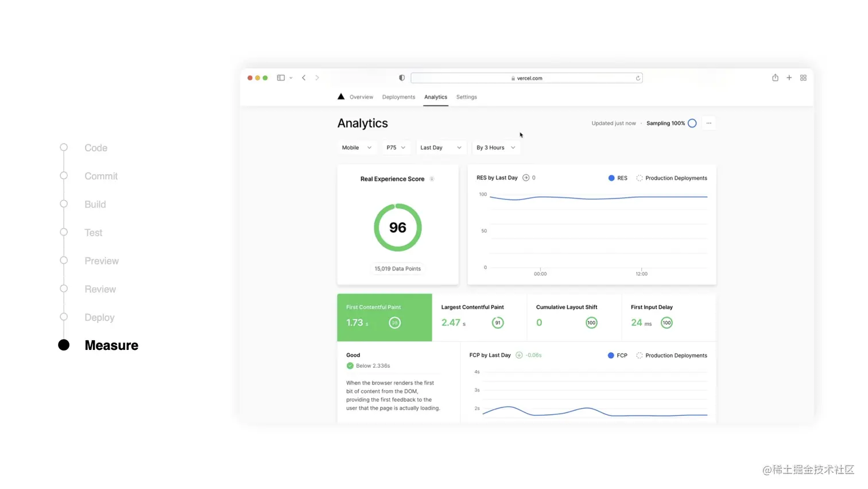This screenshot has height=489, width=868.
Task: Click the Vercel triangle logo
Action: click(x=341, y=97)
